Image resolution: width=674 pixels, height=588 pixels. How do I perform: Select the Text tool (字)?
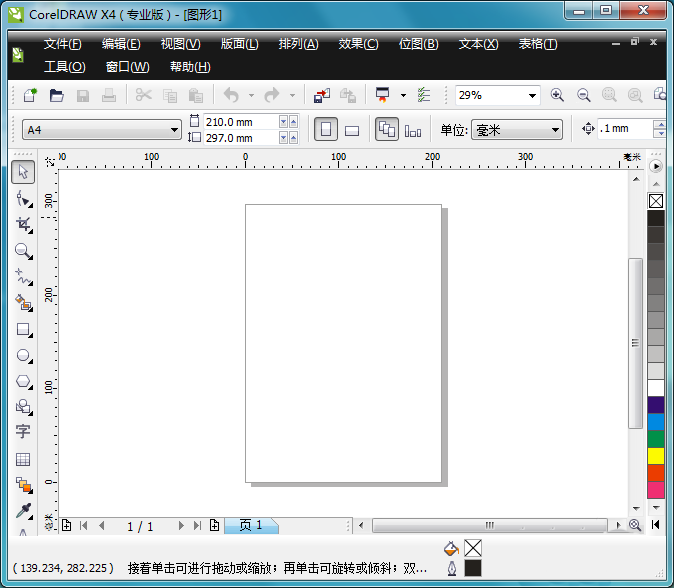[24, 432]
